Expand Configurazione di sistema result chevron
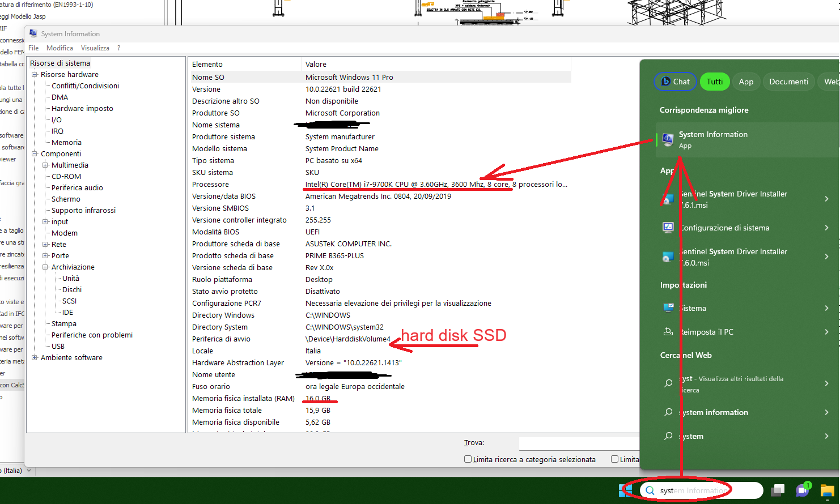The height and width of the screenshot is (504, 840). tap(826, 228)
